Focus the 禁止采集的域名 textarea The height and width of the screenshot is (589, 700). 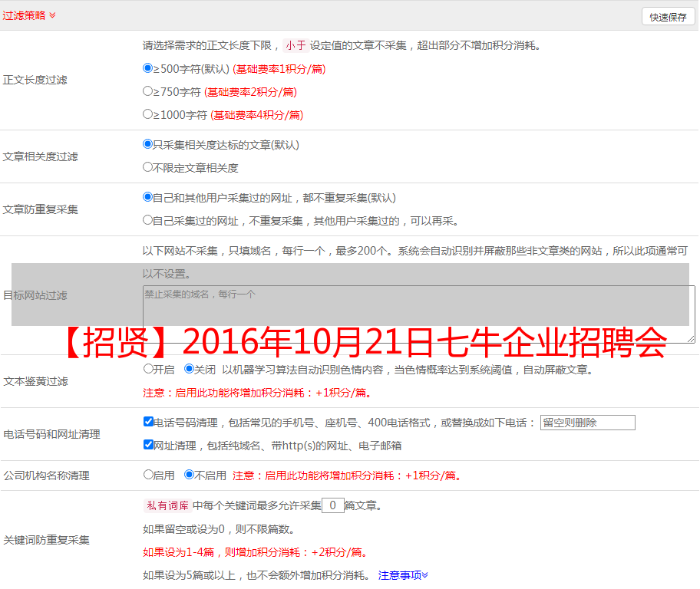pyautogui.click(x=419, y=314)
